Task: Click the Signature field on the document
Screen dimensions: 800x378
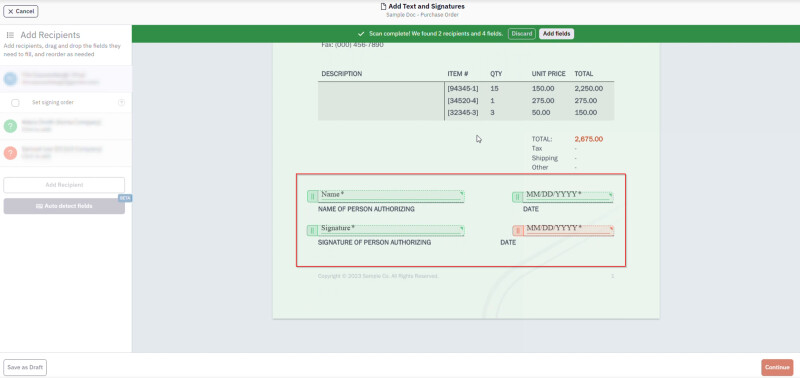Action: click(391, 230)
